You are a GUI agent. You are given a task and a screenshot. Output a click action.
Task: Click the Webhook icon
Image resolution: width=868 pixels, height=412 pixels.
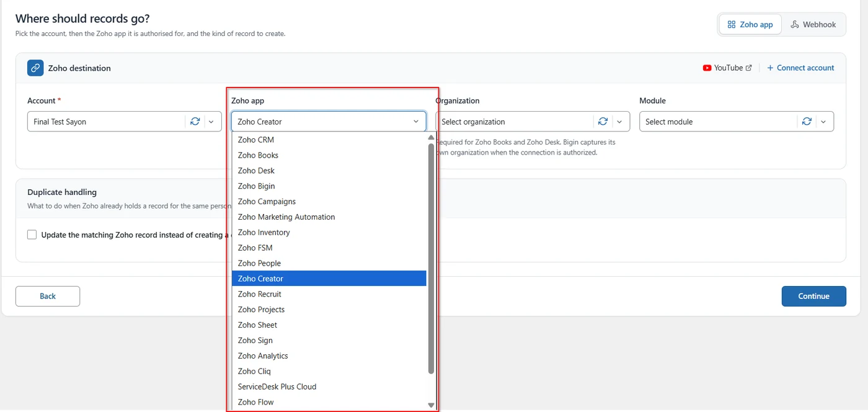795,24
